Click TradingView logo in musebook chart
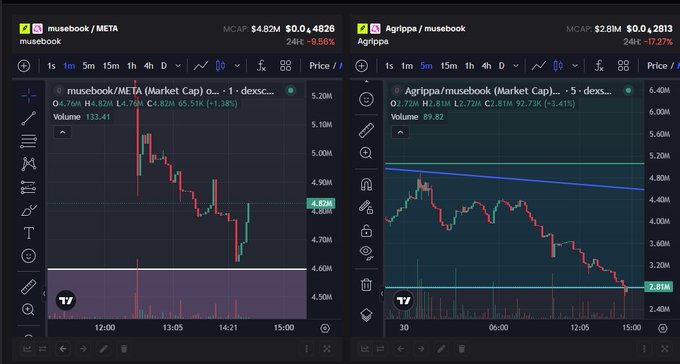 (x=66, y=300)
